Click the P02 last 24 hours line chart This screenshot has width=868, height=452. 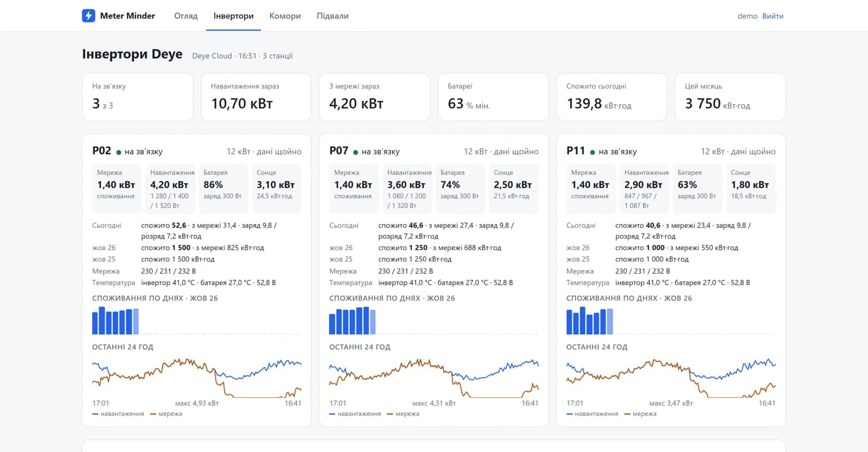pyautogui.click(x=197, y=378)
